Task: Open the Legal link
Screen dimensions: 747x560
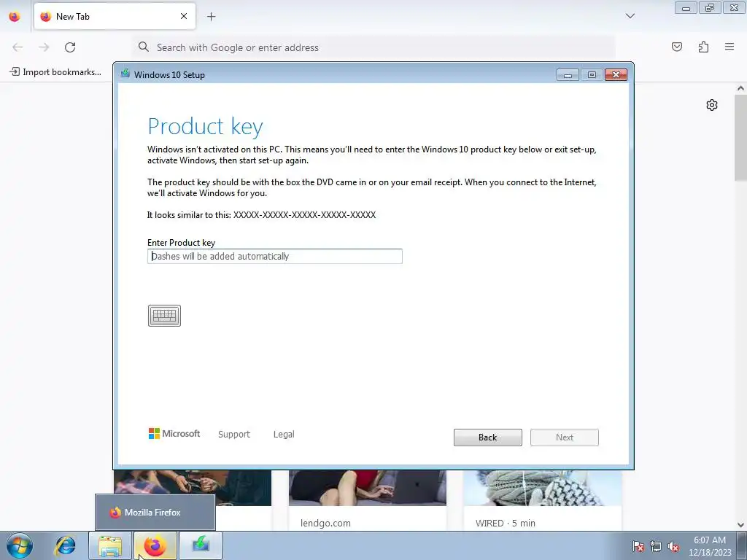Action: (284, 435)
